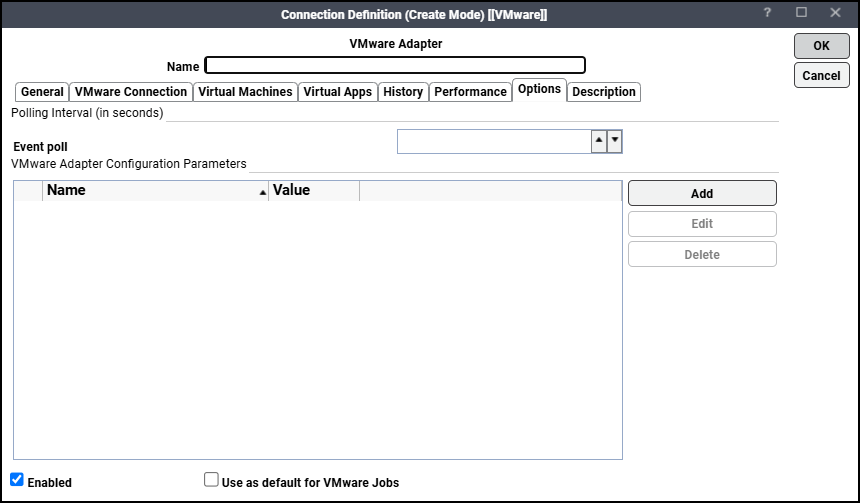Image resolution: width=860 pixels, height=503 pixels.
Task: Add a new configuration parameter
Action: (702, 193)
